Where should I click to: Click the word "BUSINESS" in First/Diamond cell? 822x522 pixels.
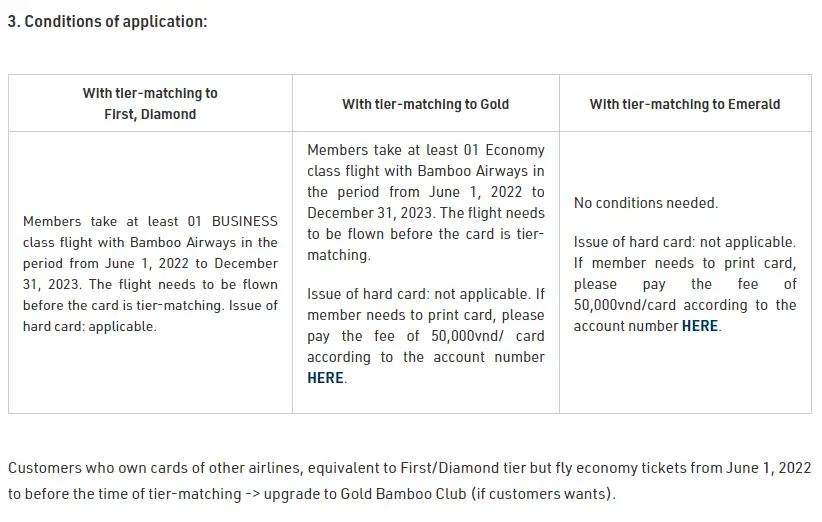(x=245, y=221)
